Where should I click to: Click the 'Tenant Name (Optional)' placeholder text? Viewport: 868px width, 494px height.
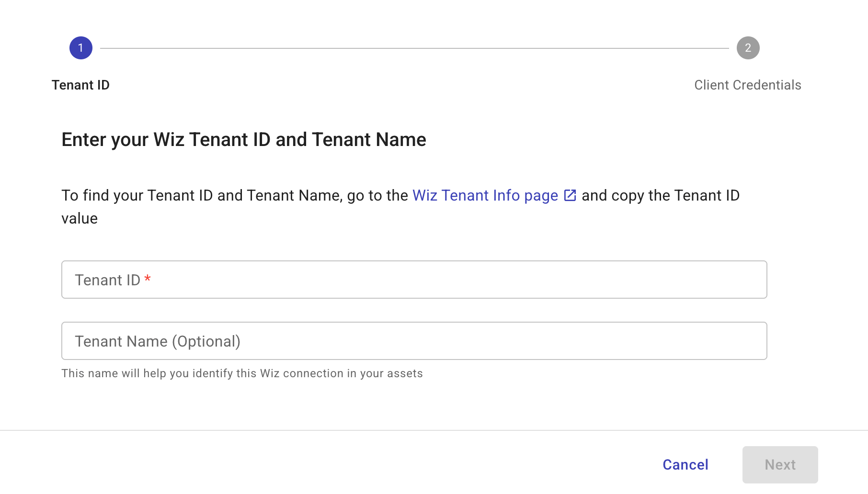[158, 341]
